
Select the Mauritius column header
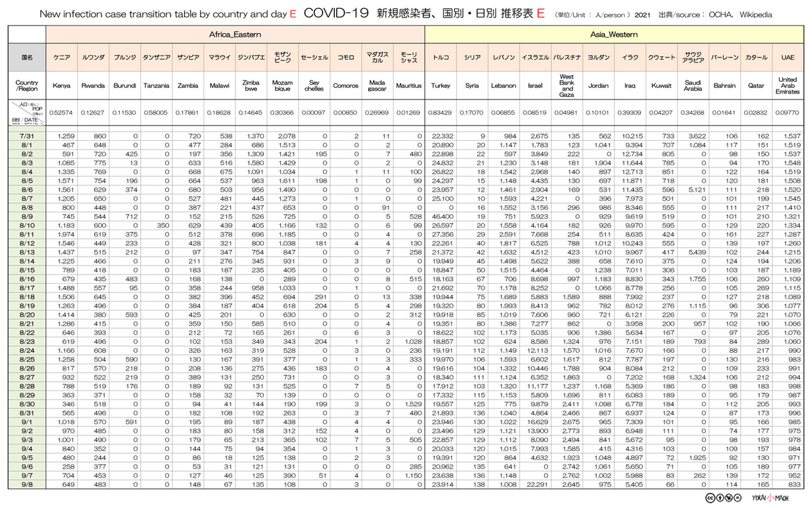coord(409,86)
